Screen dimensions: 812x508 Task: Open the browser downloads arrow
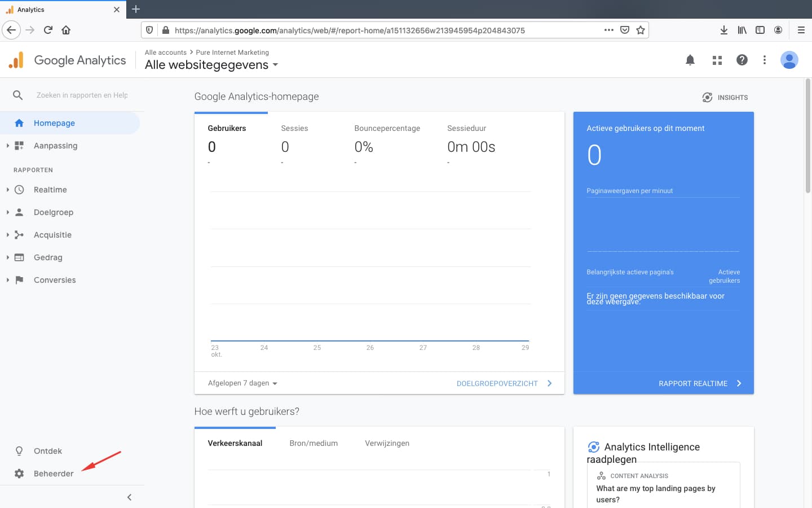(724, 30)
